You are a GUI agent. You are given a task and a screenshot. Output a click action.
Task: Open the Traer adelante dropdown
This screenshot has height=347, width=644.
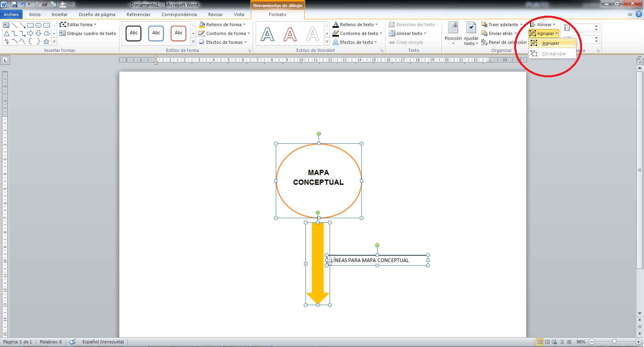click(x=502, y=25)
